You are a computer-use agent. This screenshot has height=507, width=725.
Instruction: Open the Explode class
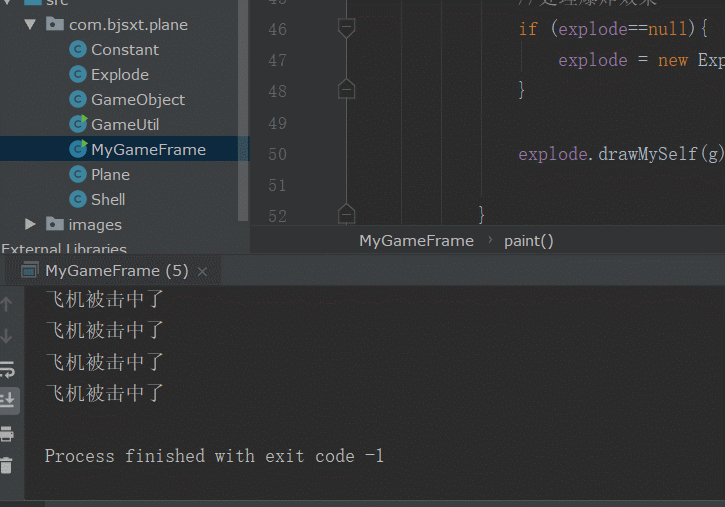120,74
